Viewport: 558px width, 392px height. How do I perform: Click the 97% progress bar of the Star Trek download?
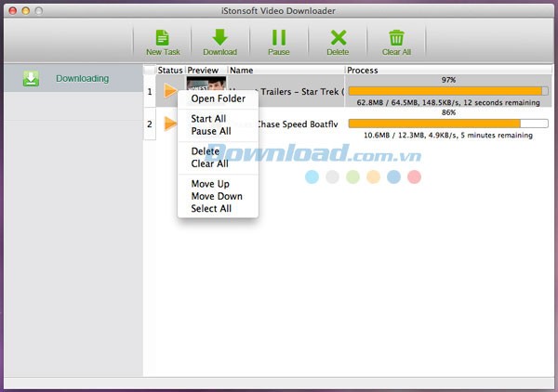[448, 91]
